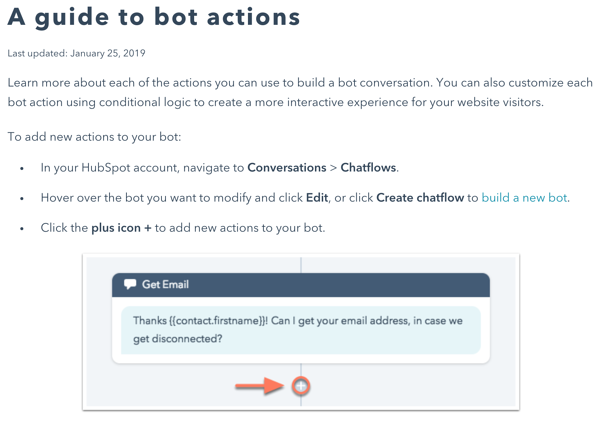Image resolution: width=599 pixels, height=422 pixels.
Task: Open the 'build a new bot' link
Action: [x=525, y=197]
